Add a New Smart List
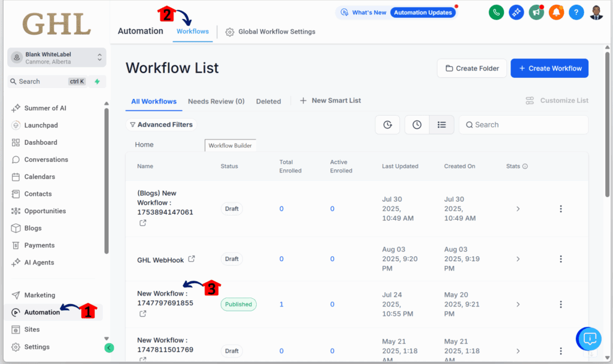Screen dimensions: 613x364 click(x=330, y=101)
